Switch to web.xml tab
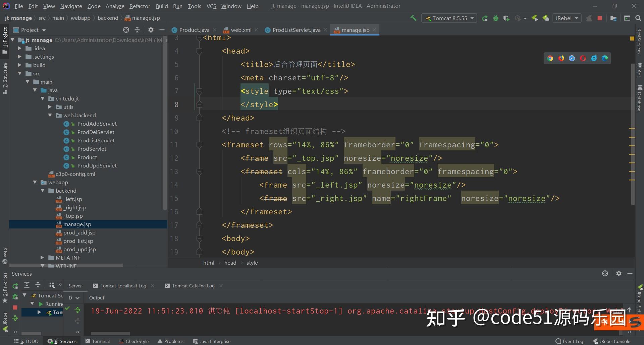 (241, 30)
